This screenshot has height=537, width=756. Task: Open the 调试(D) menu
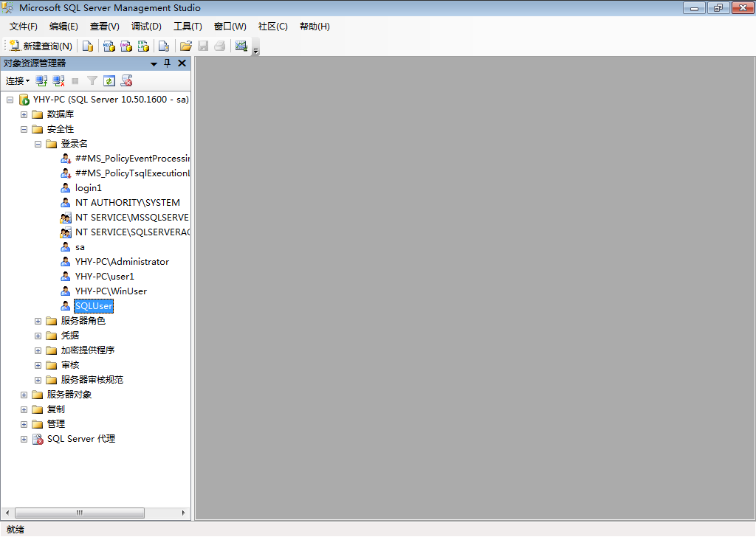[x=147, y=27]
